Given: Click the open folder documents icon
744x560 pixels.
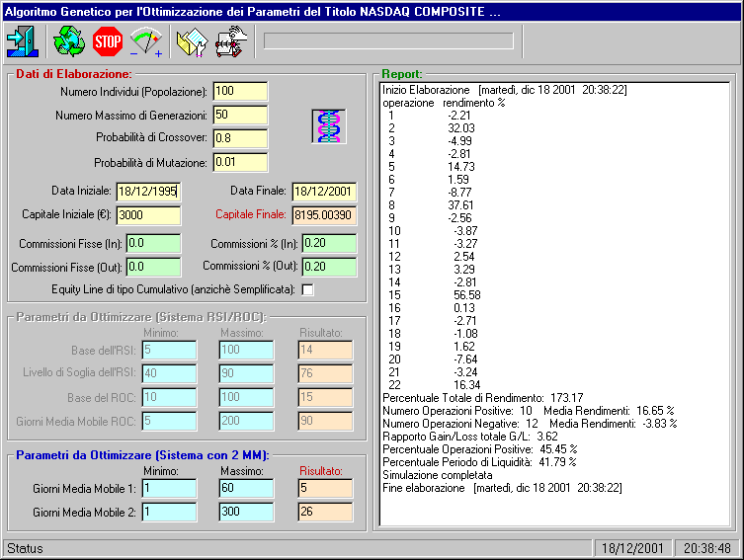Looking at the screenshot, I should [192, 42].
